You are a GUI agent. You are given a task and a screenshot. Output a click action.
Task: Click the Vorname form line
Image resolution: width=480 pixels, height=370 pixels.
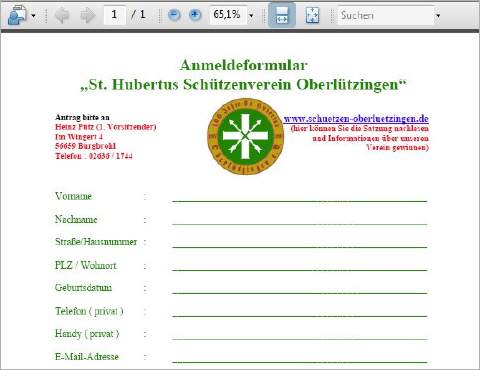[x=300, y=201]
